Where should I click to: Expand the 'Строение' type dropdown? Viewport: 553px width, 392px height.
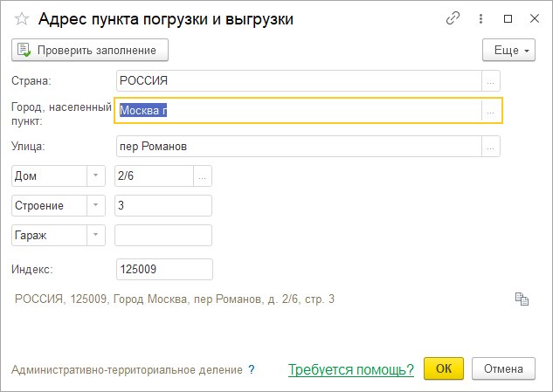click(95, 205)
